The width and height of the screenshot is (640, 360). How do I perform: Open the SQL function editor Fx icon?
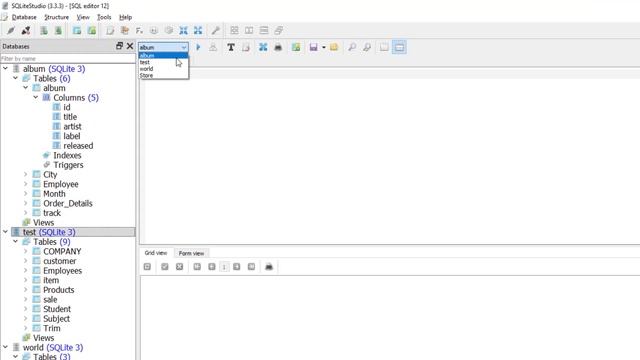139,31
